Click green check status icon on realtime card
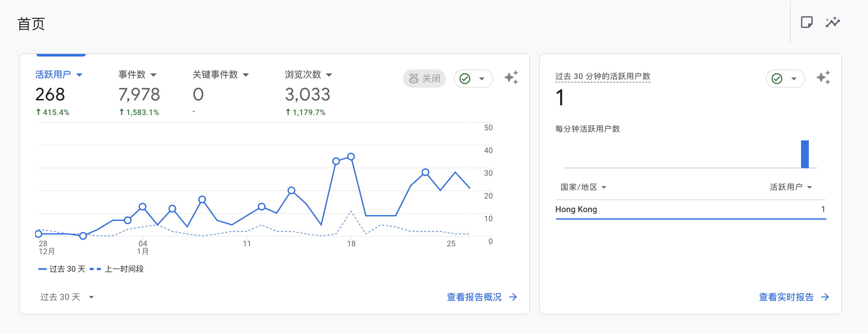This screenshot has height=334, width=868. (777, 78)
